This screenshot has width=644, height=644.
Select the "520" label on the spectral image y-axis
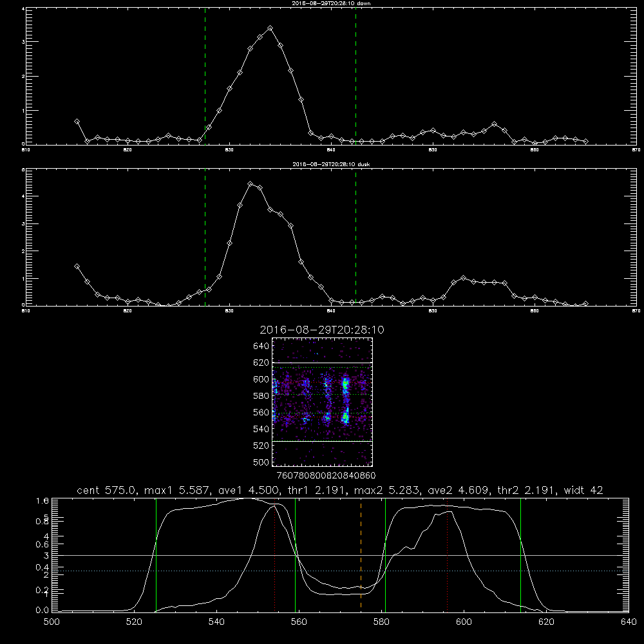[261, 446]
